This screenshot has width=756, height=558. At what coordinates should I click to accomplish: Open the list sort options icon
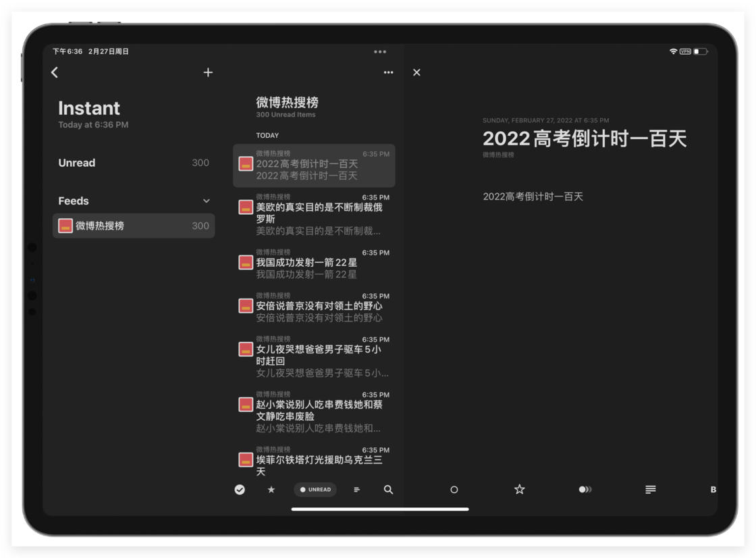(357, 490)
